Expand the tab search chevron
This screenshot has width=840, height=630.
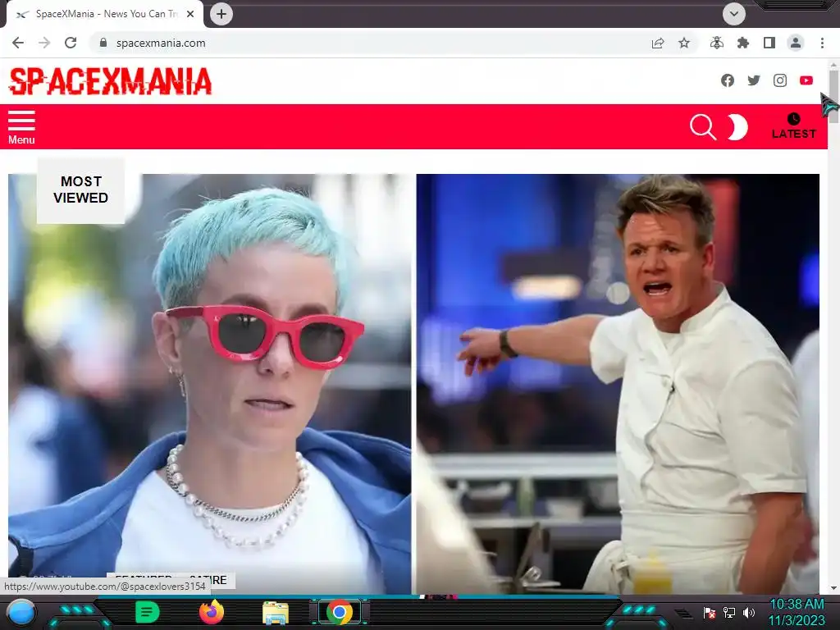(x=734, y=14)
